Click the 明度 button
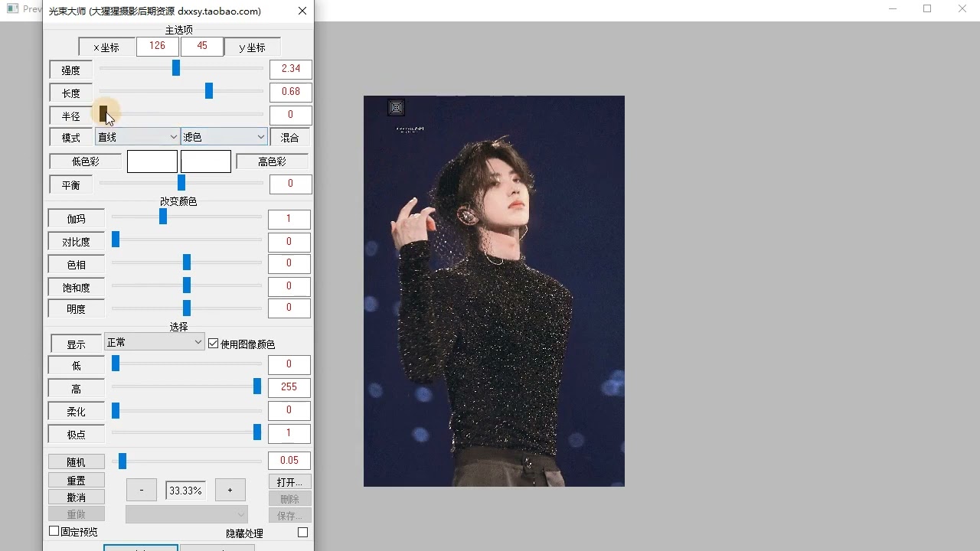Image resolution: width=980 pixels, height=551 pixels. (77, 309)
